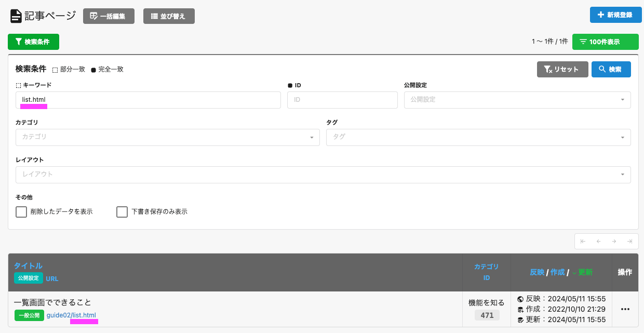Check the 下書き保存のみ表示 option
Viewport: 644px width, 333px height.
(x=122, y=212)
